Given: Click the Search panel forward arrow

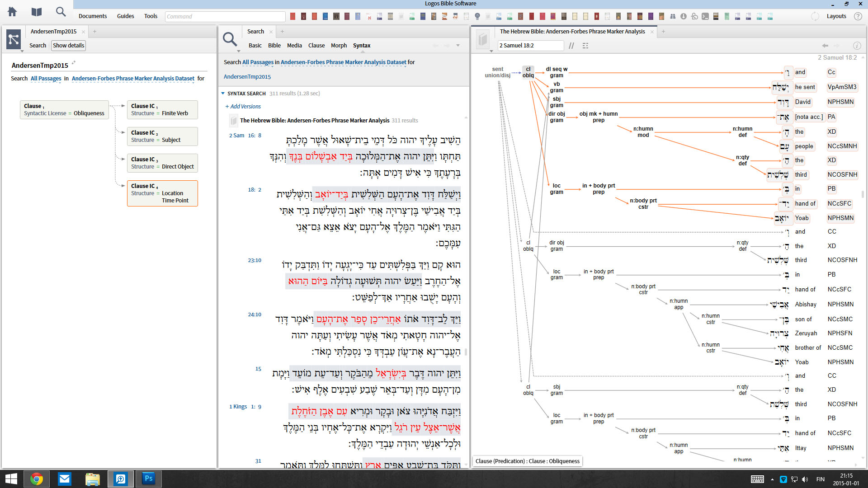Looking at the screenshot, I should [x=447, y=46].
